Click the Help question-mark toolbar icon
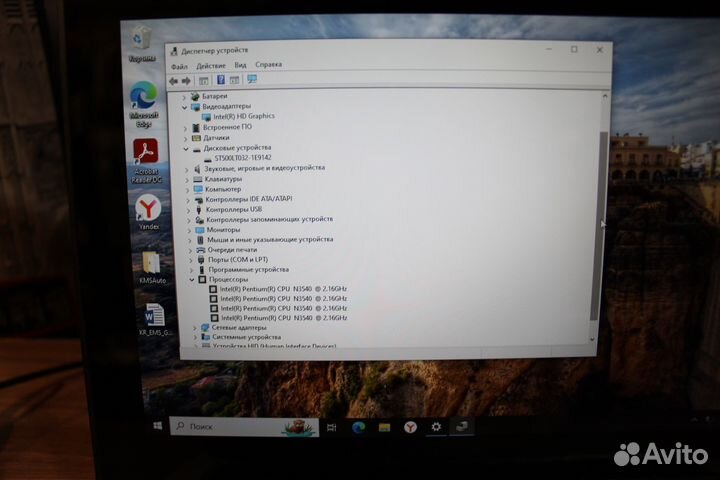The height and width of the screenshot is (480, 720). pyautogui.click(x=220, y=80)
